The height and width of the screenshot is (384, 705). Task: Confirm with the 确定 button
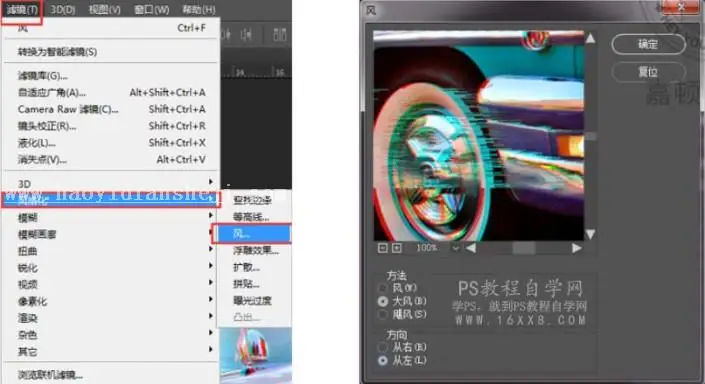click(648, 44)
